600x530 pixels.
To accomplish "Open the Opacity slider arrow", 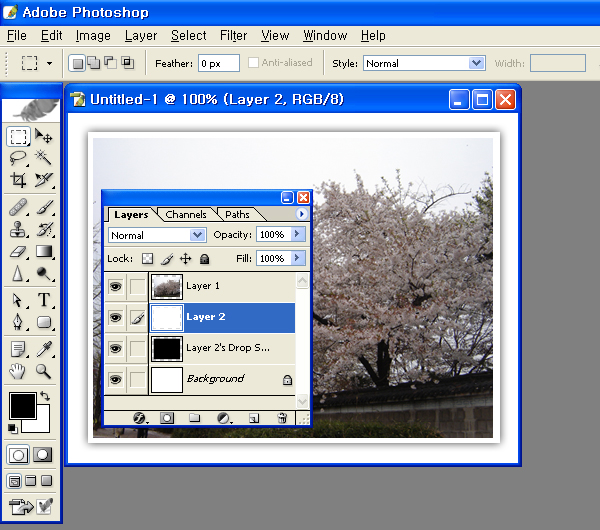I will pyautogui.click(x=298, y=234).
